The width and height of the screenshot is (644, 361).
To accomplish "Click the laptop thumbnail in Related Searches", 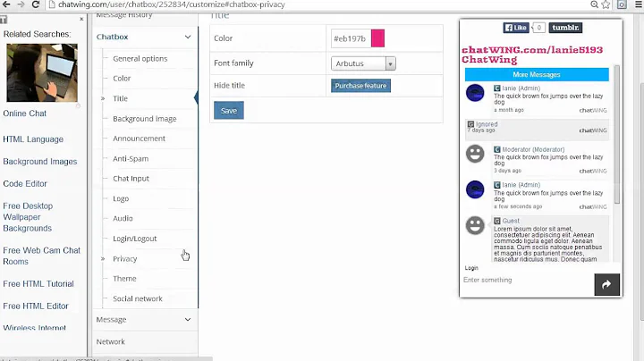I will (42, 72).
